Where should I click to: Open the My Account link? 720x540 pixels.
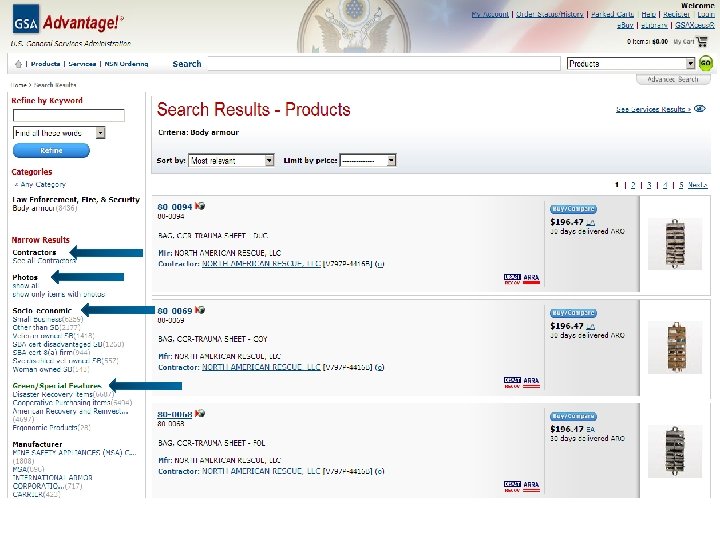[x=490, y=14]
